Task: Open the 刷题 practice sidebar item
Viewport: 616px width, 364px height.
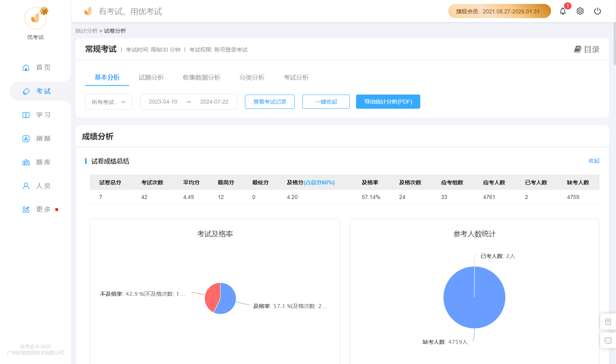Action: 36,138
